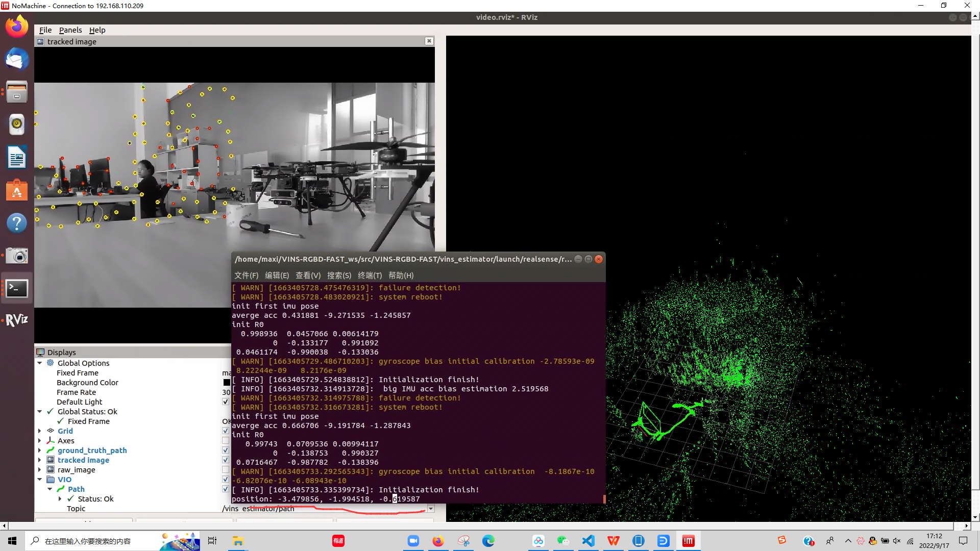
Task: Open NoMachine from the taskbar
Action: coord(688,541)
